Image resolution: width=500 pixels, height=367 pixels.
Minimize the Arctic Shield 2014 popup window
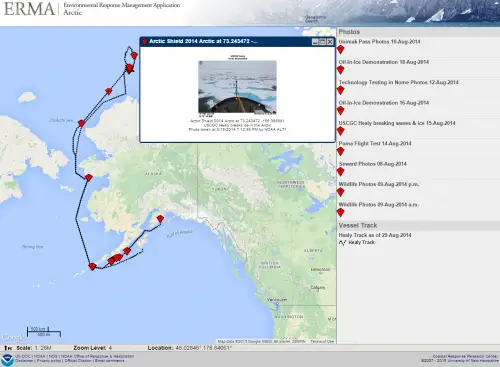315,42
